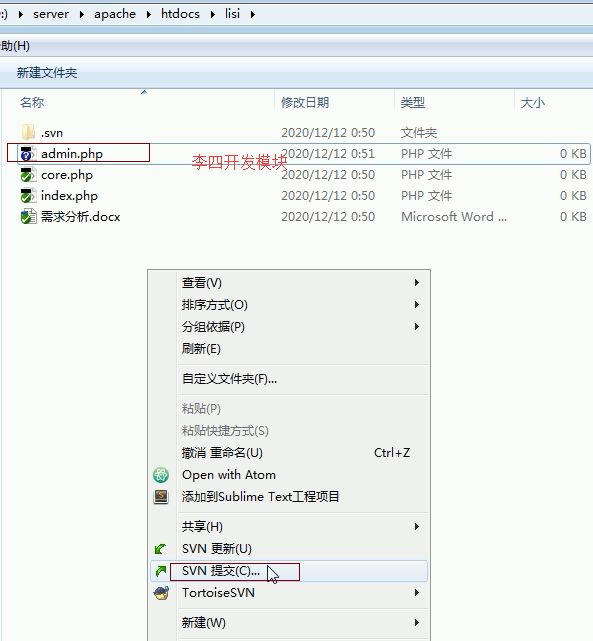This screenshot has width=593, height=641.
Task: Select the .svn folder name
Action: click(52, 133)
